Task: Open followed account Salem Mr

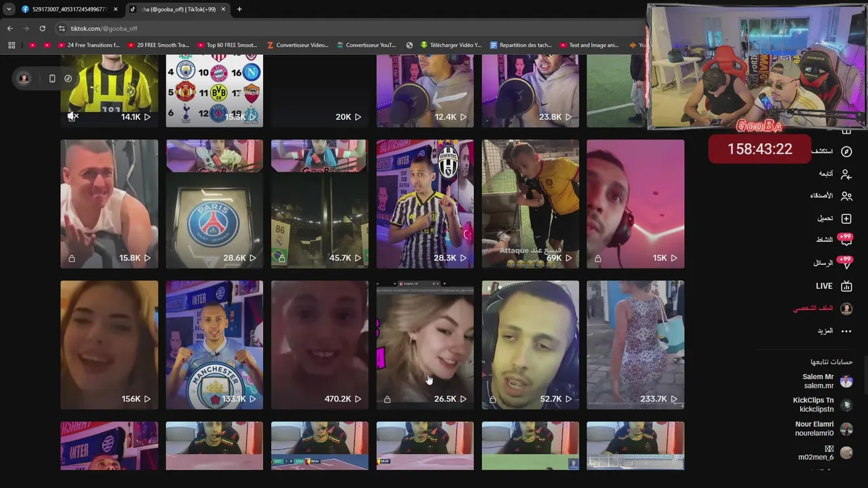Action: (826, 381)
